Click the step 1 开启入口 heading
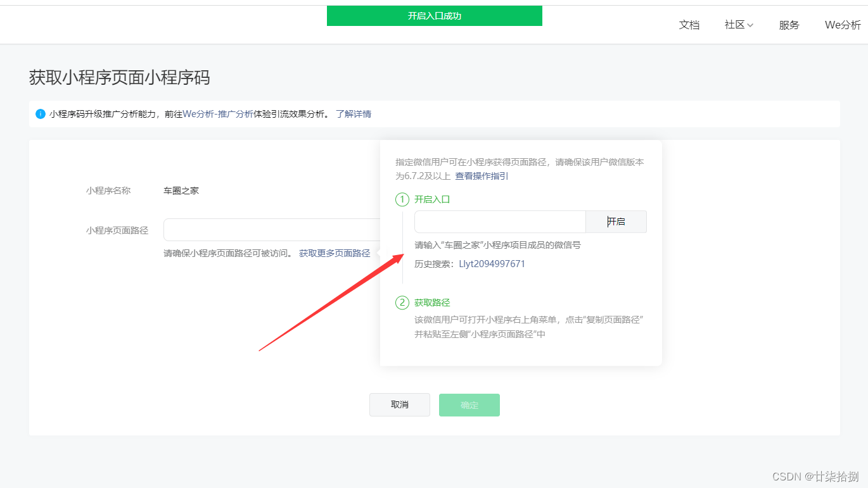This screenshot has width=868, height=488. 432,199
